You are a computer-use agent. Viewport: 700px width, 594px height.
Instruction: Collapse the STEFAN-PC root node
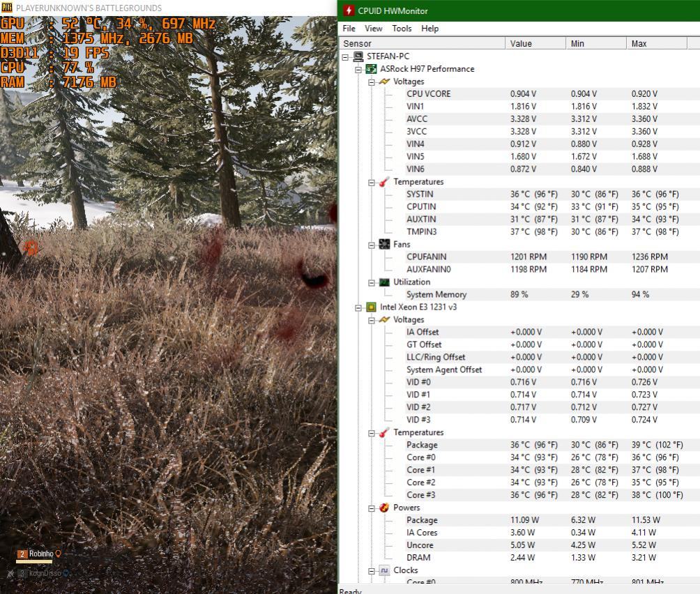point(345,57)
